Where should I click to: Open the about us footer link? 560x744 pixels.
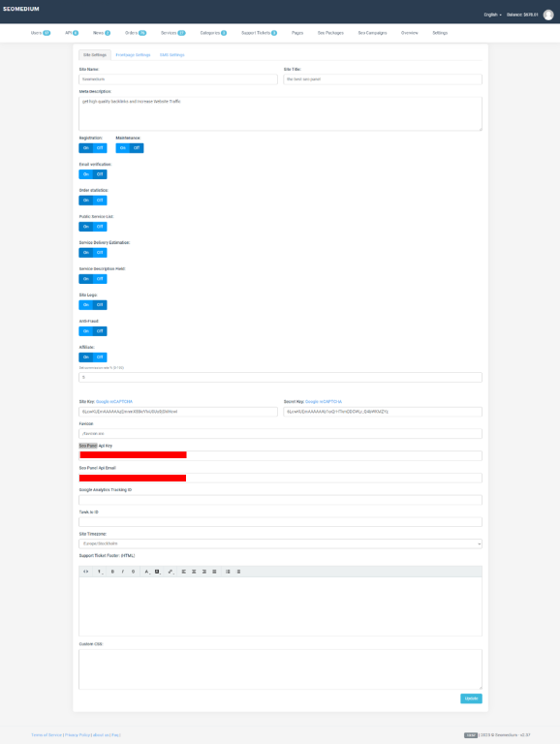[101, 735]
